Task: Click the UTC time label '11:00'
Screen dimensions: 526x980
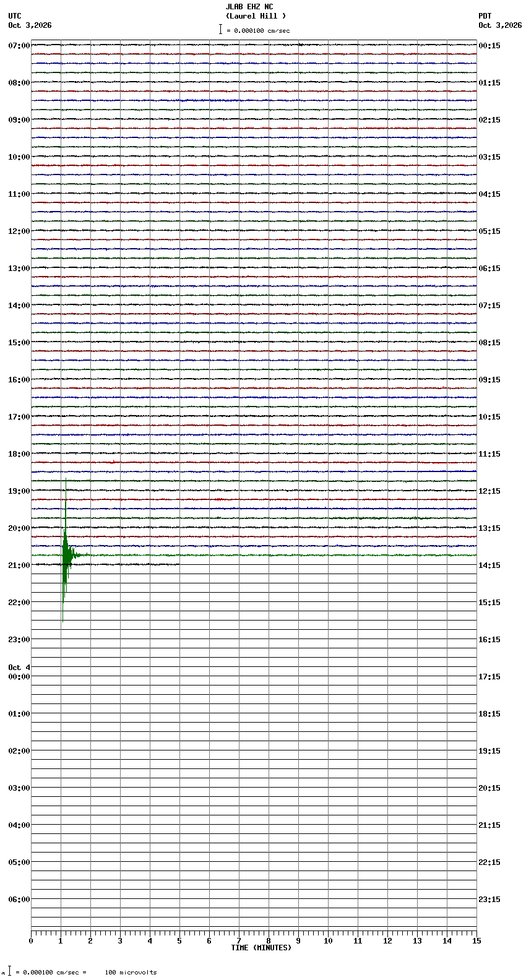Action: (x=19, y=194)
